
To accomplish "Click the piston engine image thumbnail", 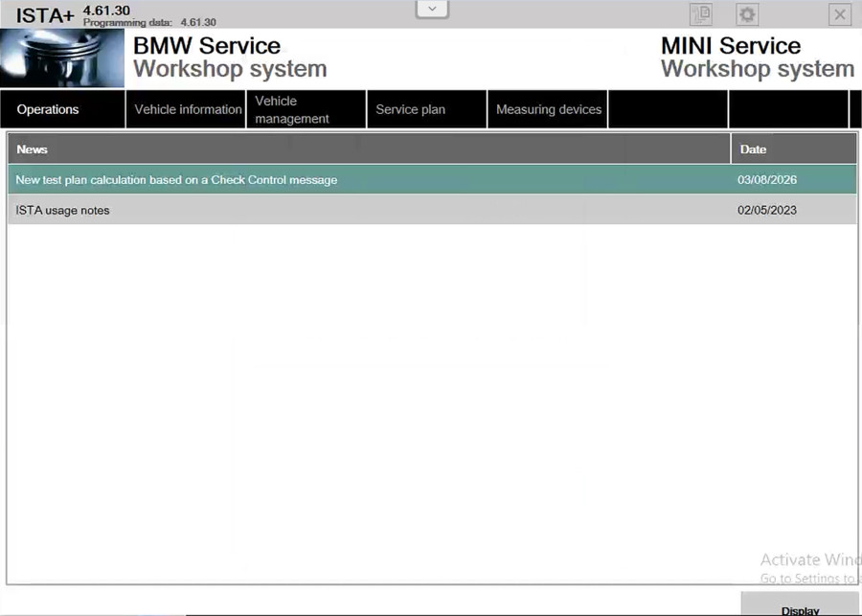I will (62, 58).
